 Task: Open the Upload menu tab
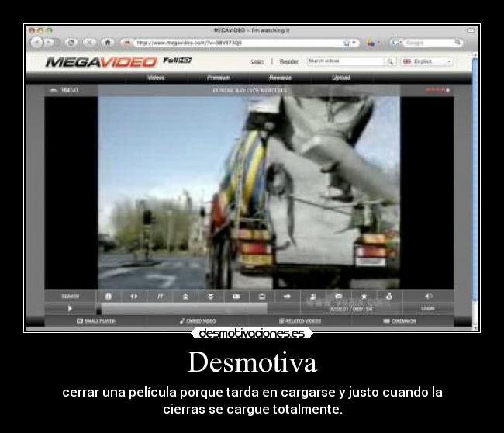tap(341, 78)
